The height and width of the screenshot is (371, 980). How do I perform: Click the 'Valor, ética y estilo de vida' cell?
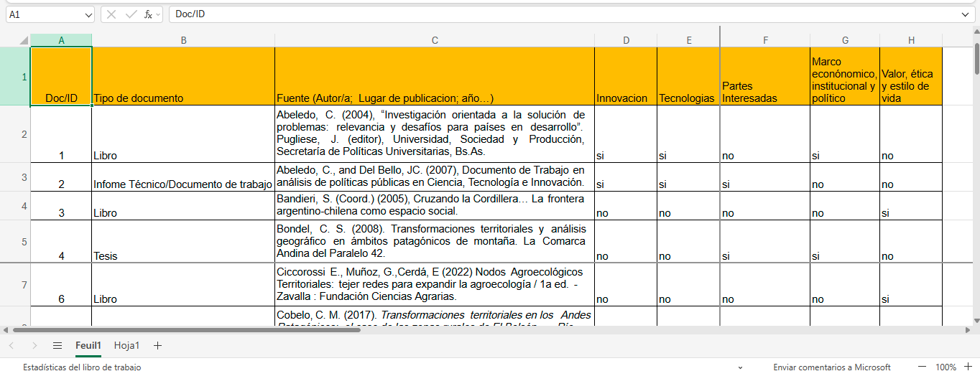pos(911,77)
